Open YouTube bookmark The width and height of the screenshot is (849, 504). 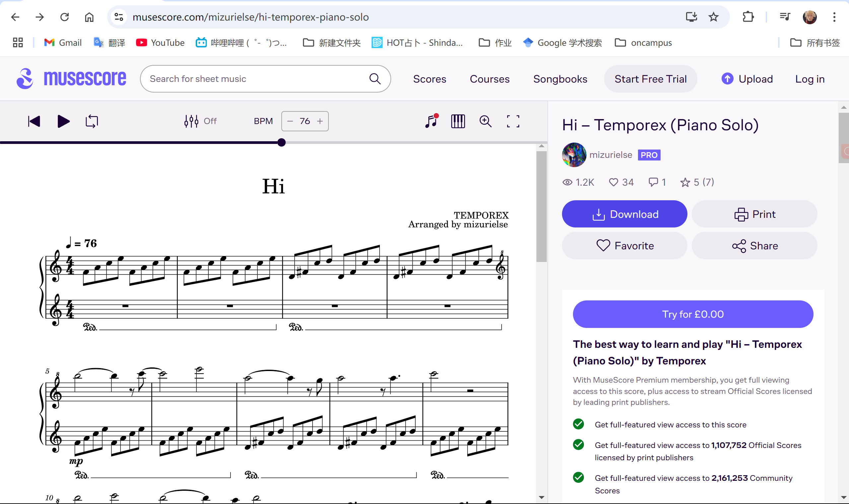coord(160,42)
